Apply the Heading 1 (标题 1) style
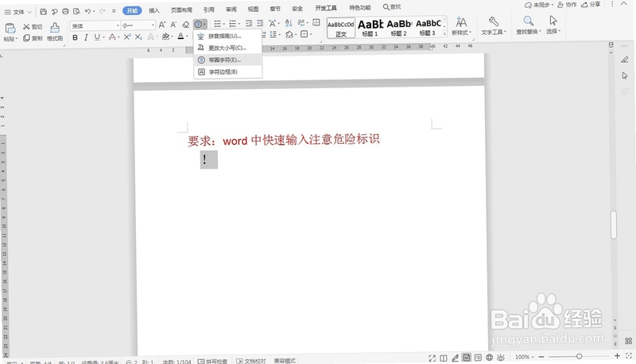The width and height of the screenshot is (636, 364). pos(370,28)
